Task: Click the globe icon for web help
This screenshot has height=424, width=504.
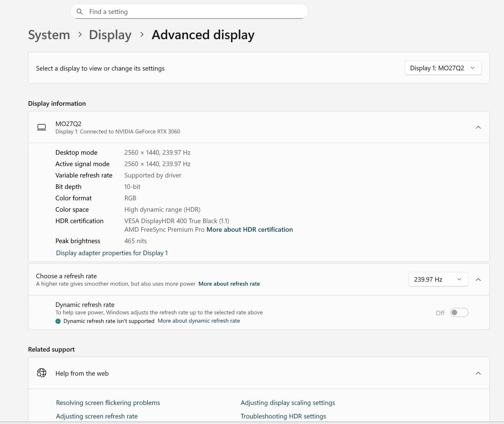Action: coord(42,373)
